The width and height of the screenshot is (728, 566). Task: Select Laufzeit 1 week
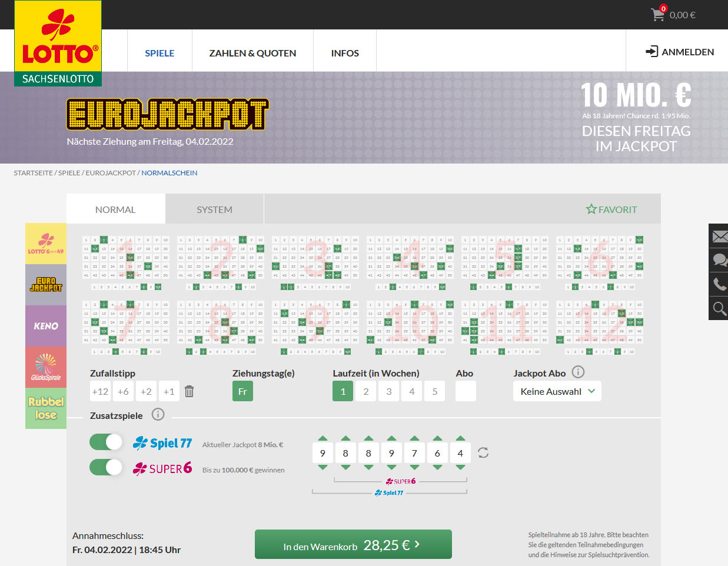click(x=343, y=391)
